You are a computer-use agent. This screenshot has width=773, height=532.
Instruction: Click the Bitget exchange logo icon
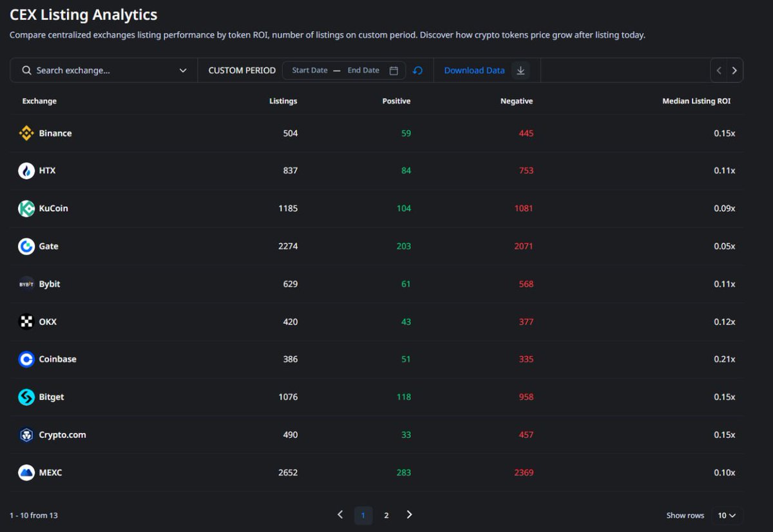(x=26, y=397)
